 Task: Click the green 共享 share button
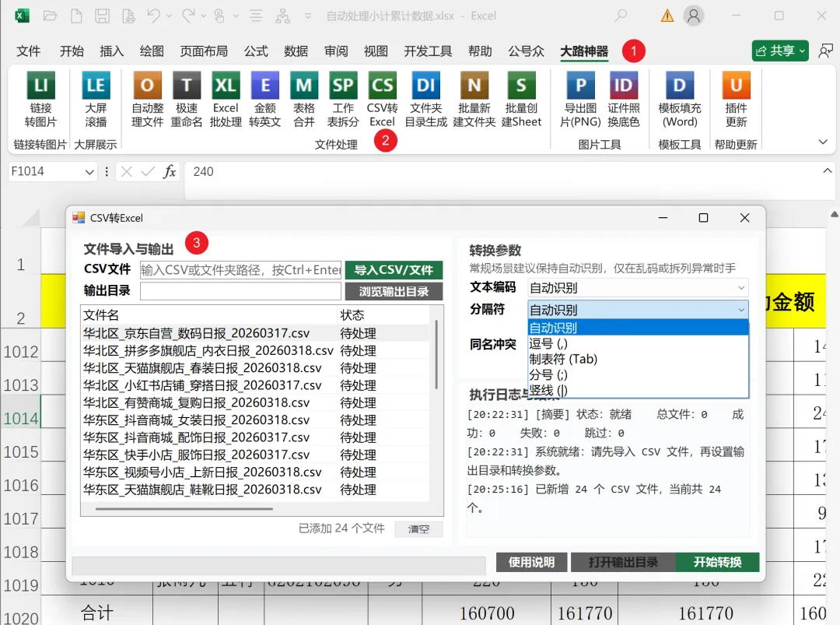(780, 51)
